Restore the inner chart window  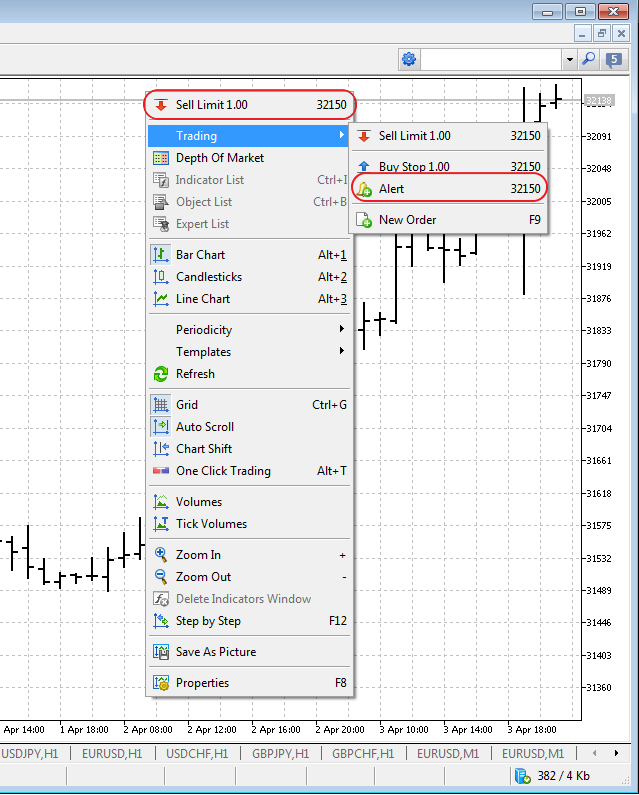click(601, 34)
